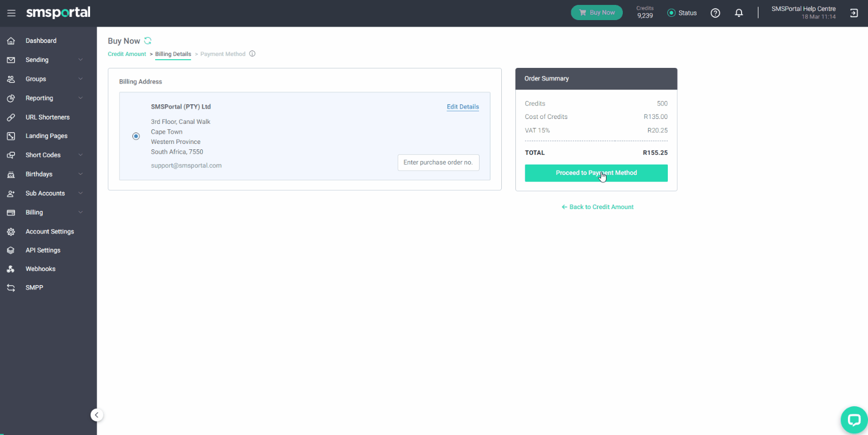This screenshot has height=435, width=868.
Task: Click the Account Settings gear icon
Action: 11,232
